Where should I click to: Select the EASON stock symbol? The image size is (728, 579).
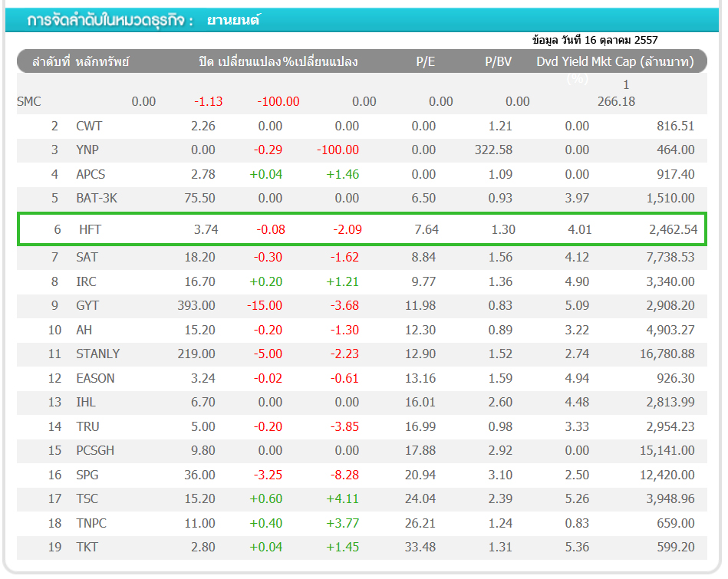pyautogui.click(x=95, y=378)
